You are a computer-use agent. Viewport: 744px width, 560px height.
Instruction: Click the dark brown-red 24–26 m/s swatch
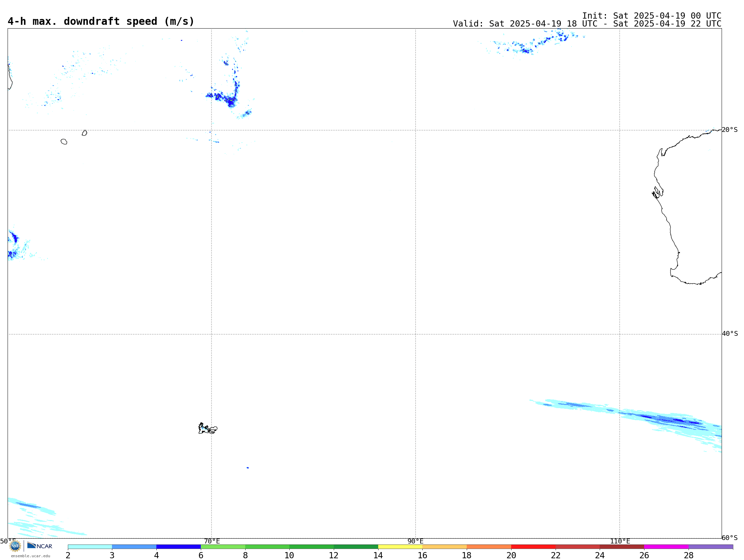622,547
